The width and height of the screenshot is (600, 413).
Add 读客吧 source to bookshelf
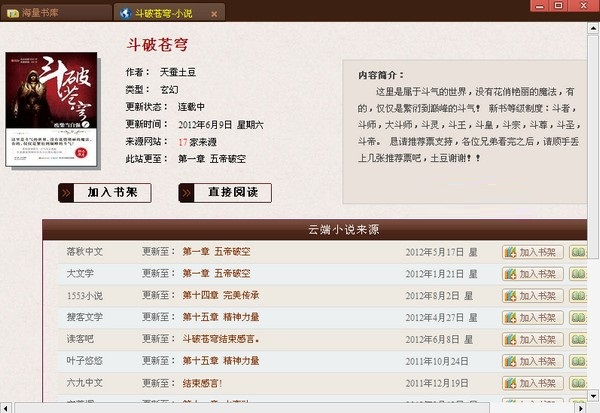[x=533, y=340]
